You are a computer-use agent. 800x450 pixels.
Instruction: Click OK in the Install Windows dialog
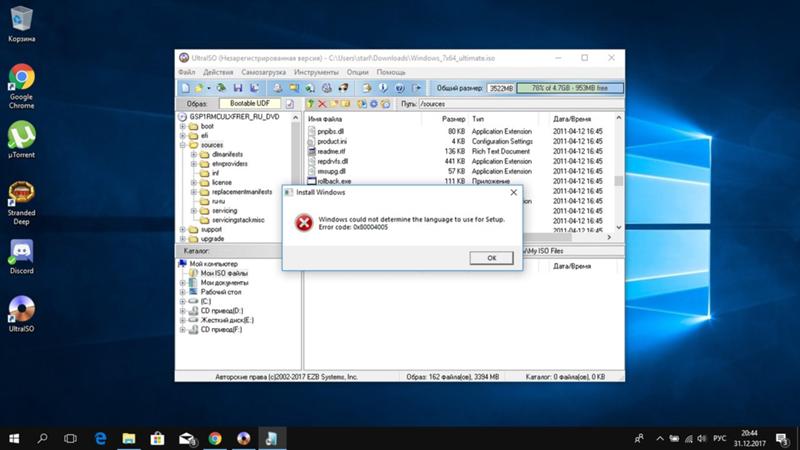tap(491, 258)
